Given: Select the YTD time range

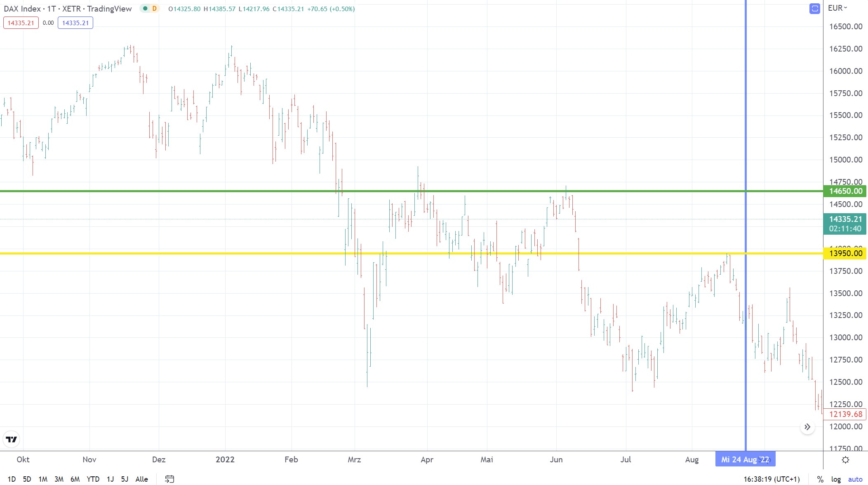Looking at the screenshot, I should (x=93, y=479).
